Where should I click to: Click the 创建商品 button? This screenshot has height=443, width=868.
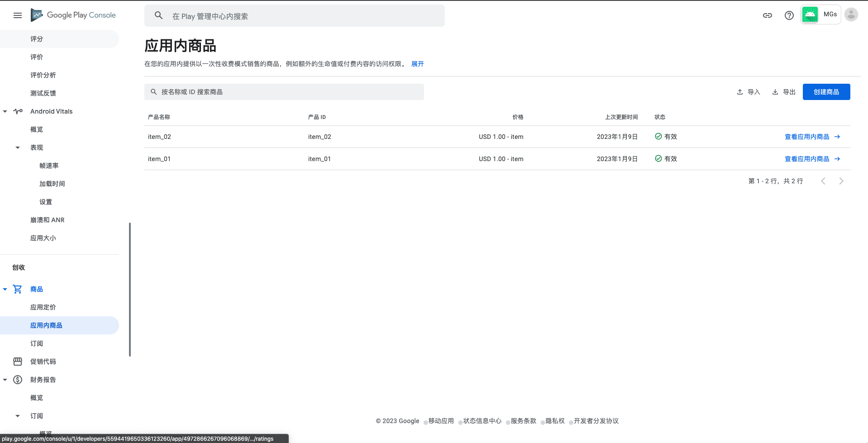pos(826,92)
